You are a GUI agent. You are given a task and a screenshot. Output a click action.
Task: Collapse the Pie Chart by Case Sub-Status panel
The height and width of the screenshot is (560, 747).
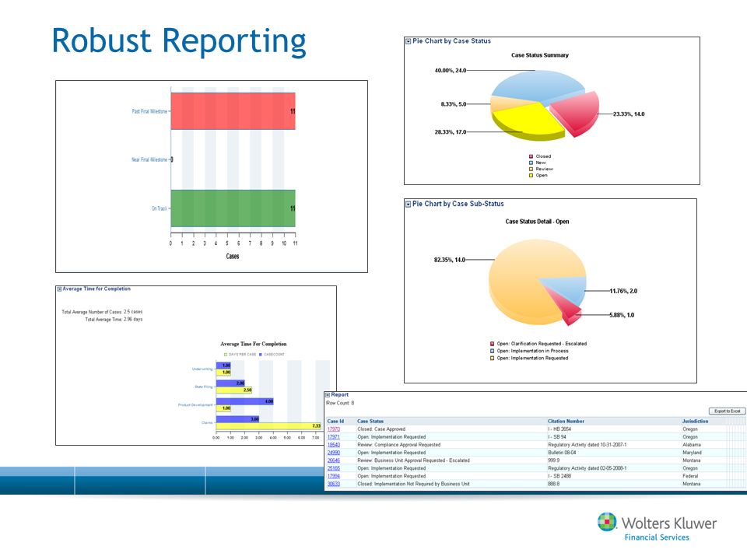coord(408,205)
